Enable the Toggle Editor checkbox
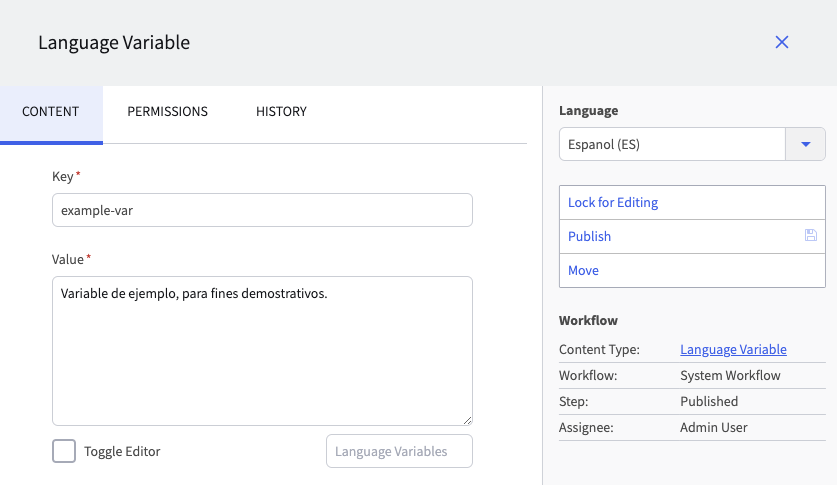837x485 pixels. pos(64,451)
